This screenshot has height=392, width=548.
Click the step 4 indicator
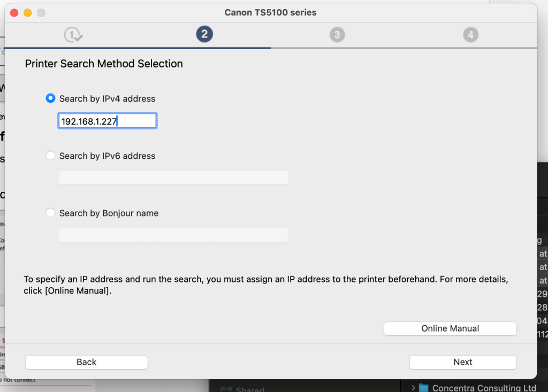[x=471, y=35]
